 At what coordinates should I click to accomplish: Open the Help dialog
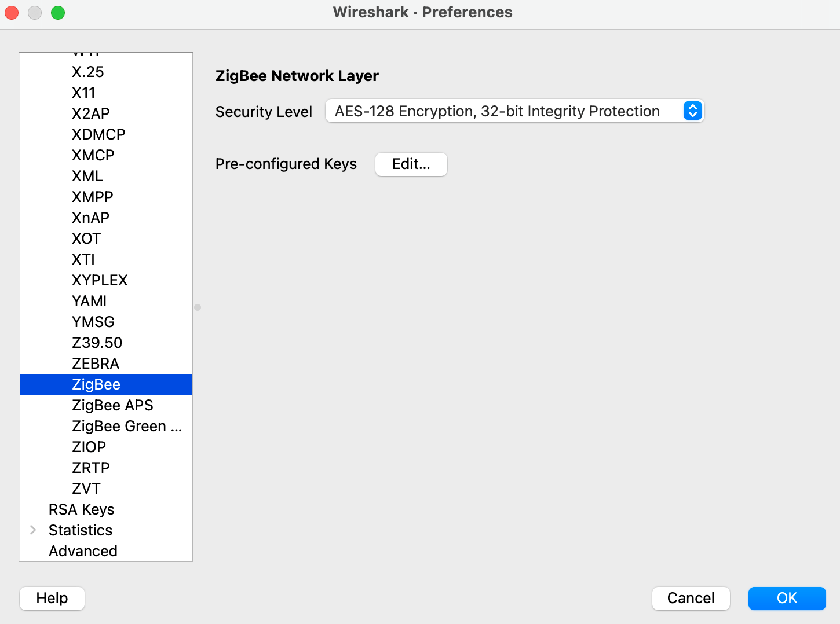click(x=52, y=598)
